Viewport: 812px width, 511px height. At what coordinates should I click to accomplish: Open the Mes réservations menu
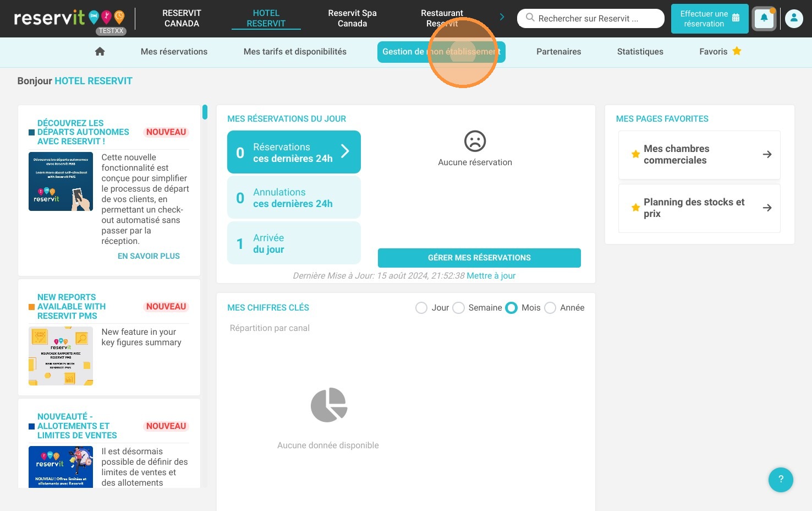point(174,51)
